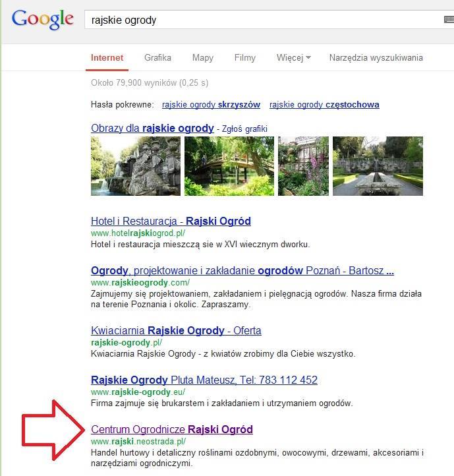
Task: Click snippet 'Firma zajmuje się brukarstem'
Action: [x=222, y=403]
